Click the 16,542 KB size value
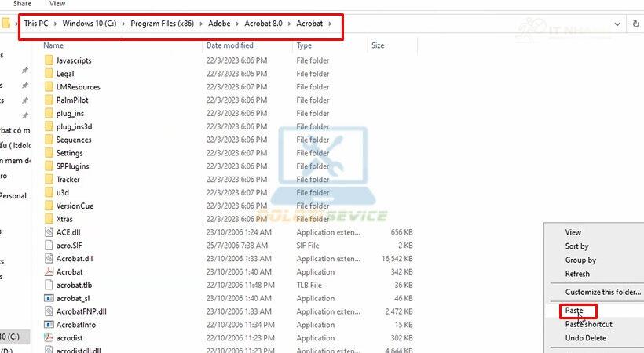The width and height of the screenshot is (644, 353). tap(397, 259)
